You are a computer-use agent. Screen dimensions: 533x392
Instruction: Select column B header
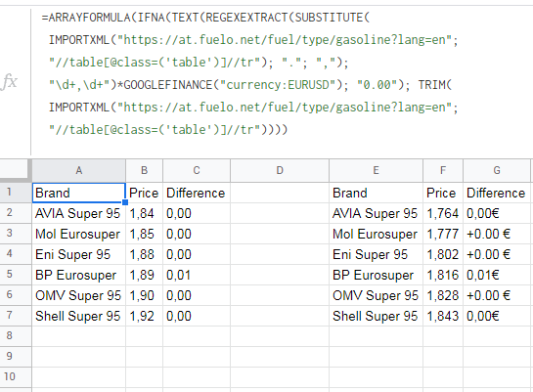144,170
